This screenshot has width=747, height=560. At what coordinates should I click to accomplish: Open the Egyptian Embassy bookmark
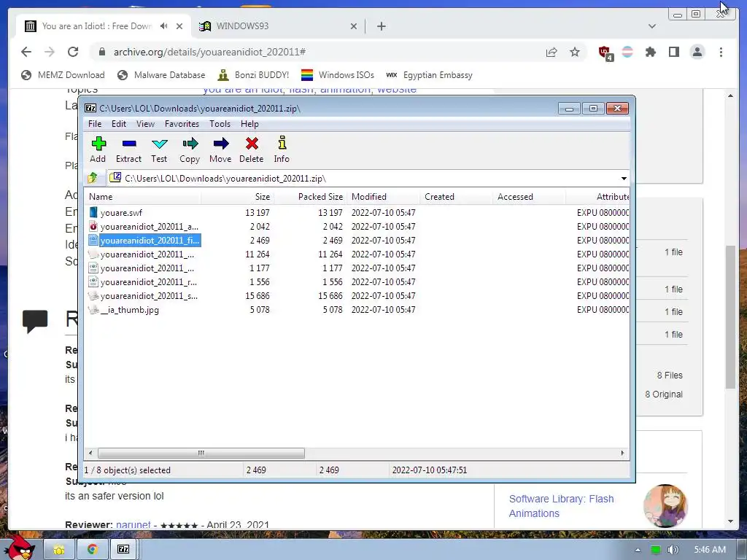tap(429, 75)
